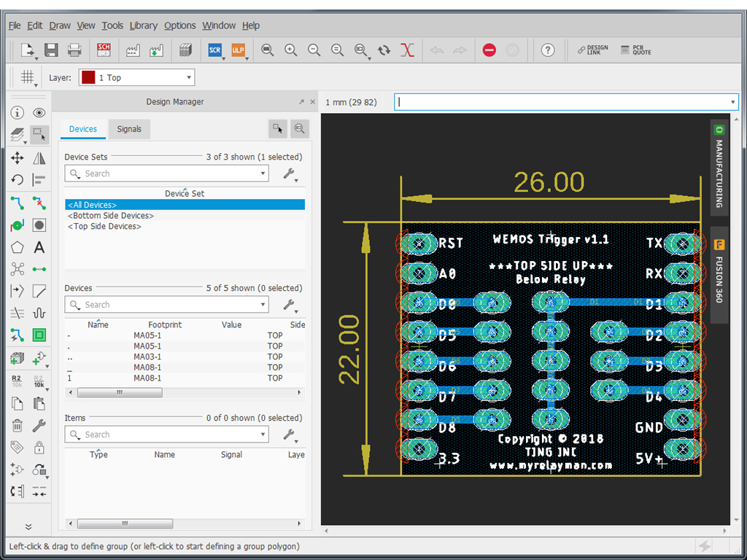The width and height of the screenshot is (747, 560).
Task: Open the Layer settings stacked-layers tool
Action: [18, 135]
